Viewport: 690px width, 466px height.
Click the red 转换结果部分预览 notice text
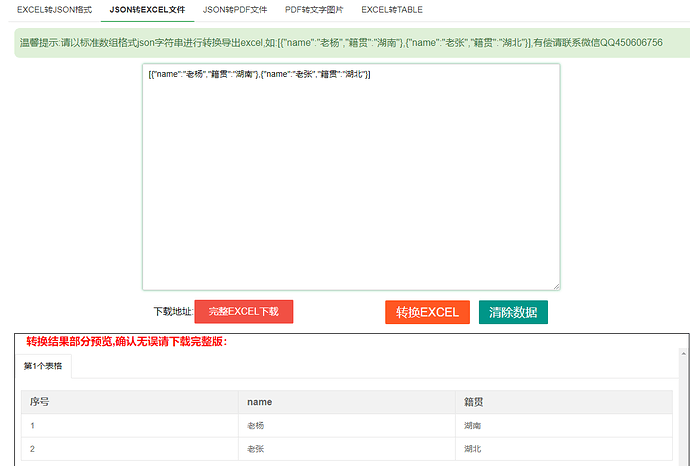coord(127,341)
